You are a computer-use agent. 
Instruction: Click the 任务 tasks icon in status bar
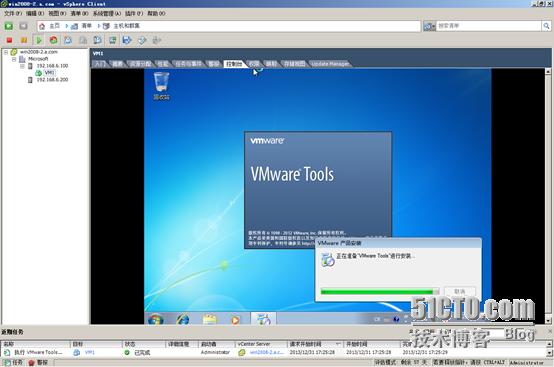[8, 362]
